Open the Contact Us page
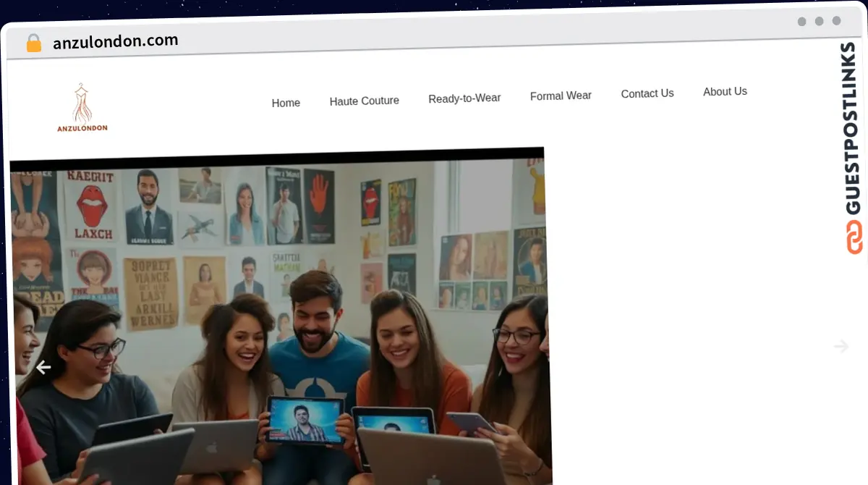 pos(647,93)
